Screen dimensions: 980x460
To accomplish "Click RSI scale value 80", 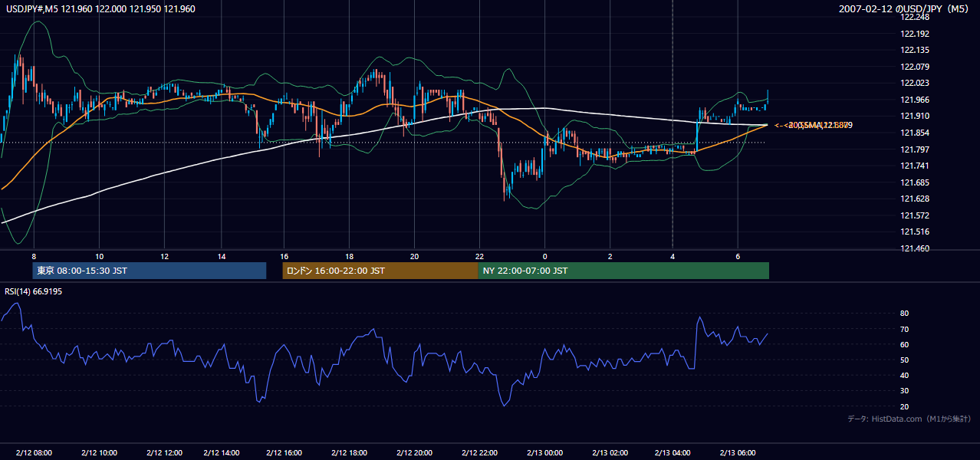I will tap(904, 314).
